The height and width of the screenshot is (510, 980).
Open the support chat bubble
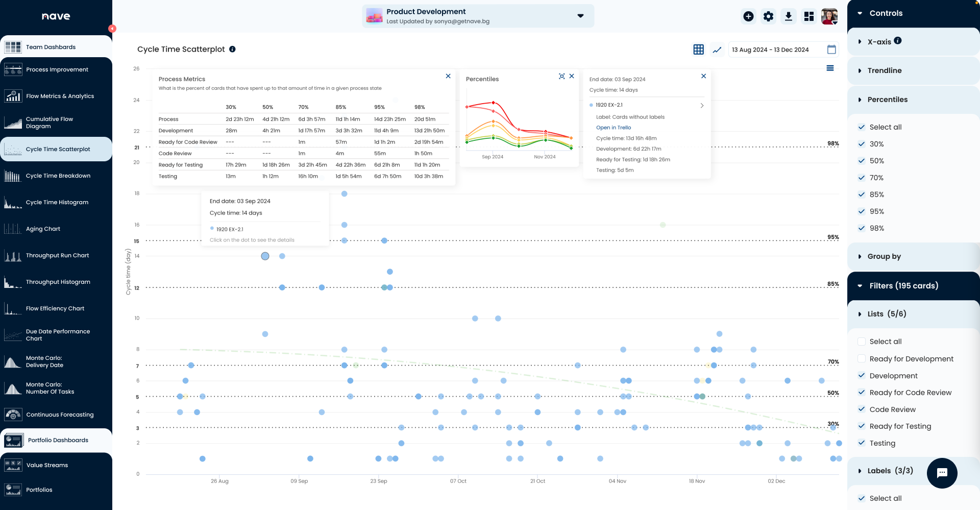pyautogui.click(x=942, y=473)
